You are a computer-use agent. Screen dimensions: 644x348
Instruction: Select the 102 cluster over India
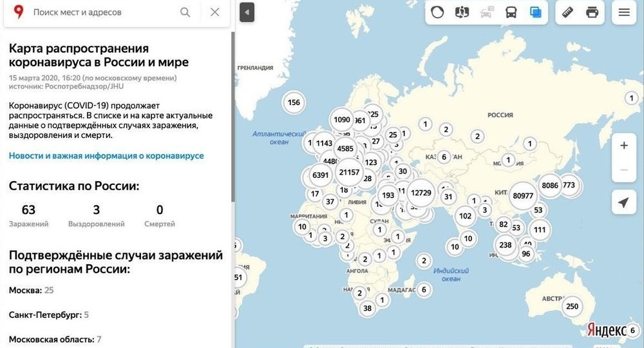[466, 216]
